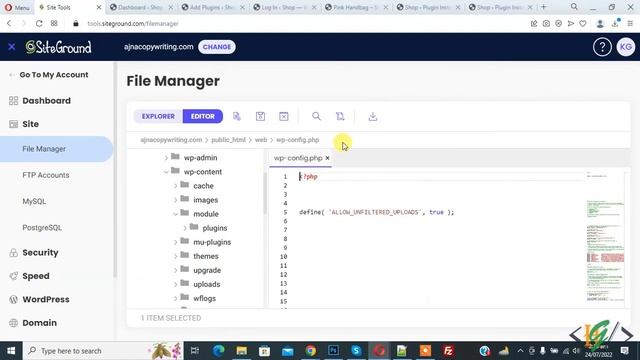Save the file with the floppy disk icon
640x360 pixels.
click(260, 116)
